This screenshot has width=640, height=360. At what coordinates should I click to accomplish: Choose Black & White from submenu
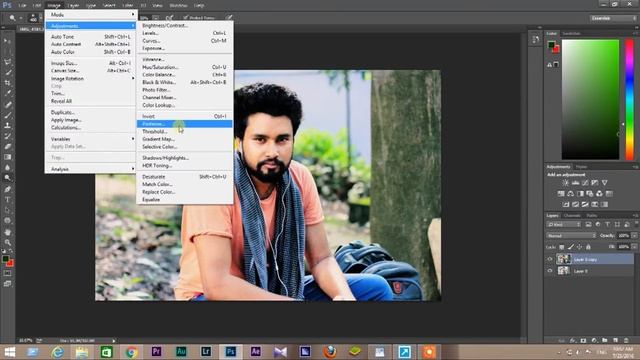click(x=184, y=82)
